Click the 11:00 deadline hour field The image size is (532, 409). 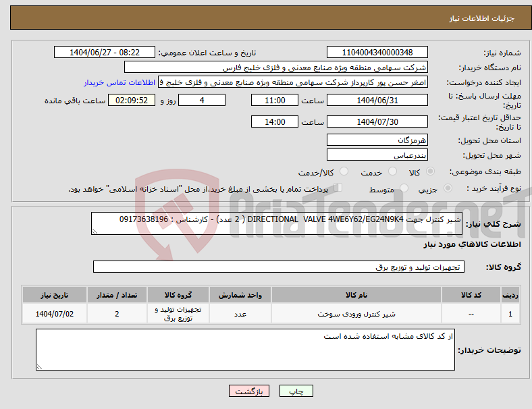(275, 100)
